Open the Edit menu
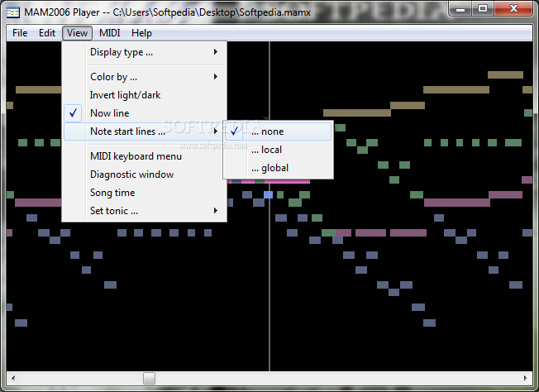 click(x=47, y=33)
